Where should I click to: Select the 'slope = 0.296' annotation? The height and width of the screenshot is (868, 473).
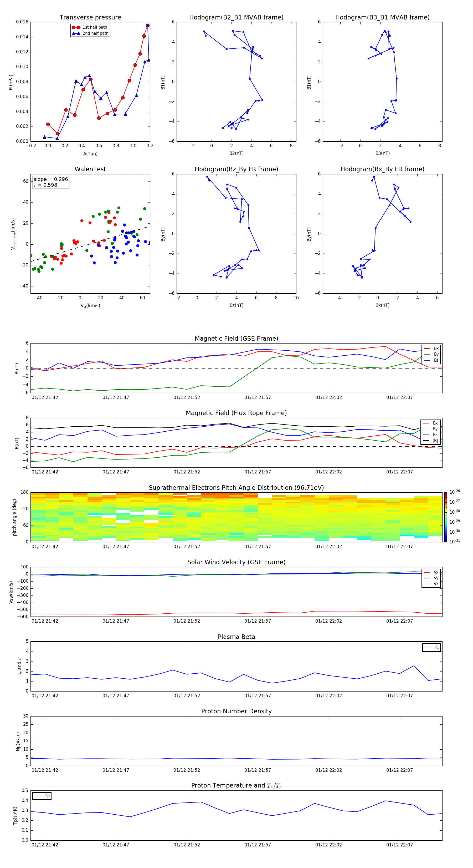point(50,179)
